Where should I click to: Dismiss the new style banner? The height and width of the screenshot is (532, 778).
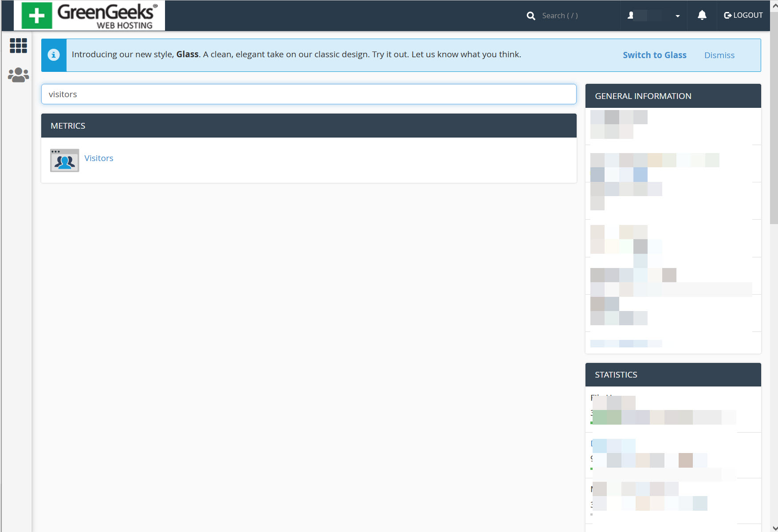coord(719,55)
